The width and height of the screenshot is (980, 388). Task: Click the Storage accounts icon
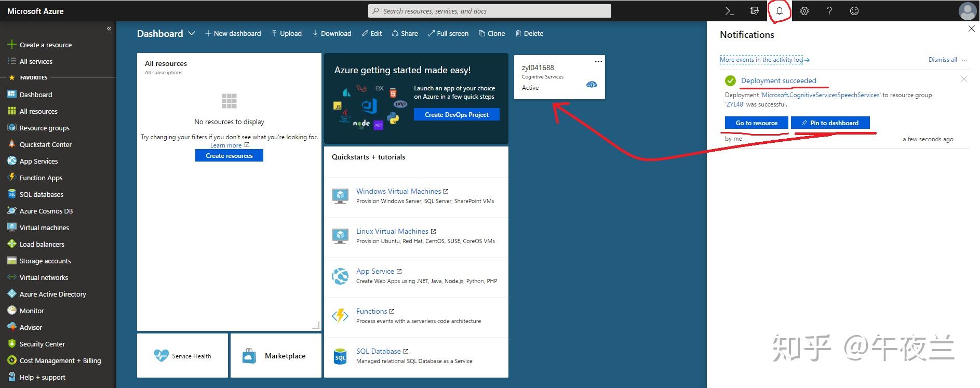click(12, 261)
